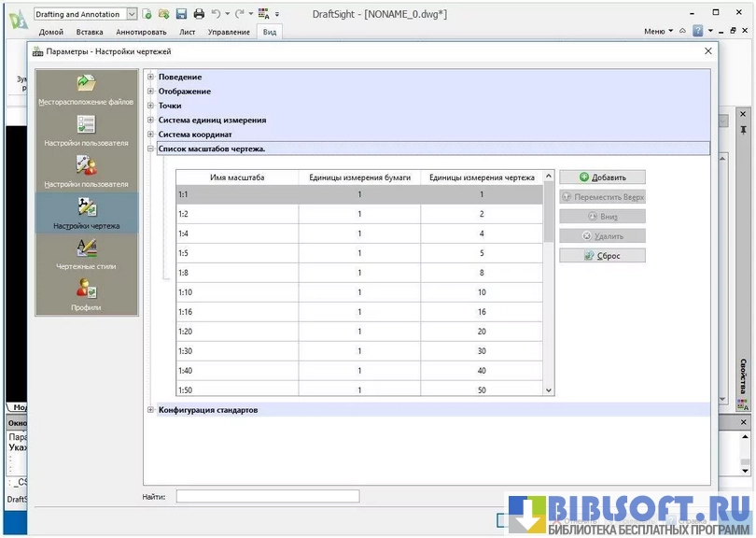
Task: Click the Настройки чертежа sidebar icon
Action: point(86,208)
